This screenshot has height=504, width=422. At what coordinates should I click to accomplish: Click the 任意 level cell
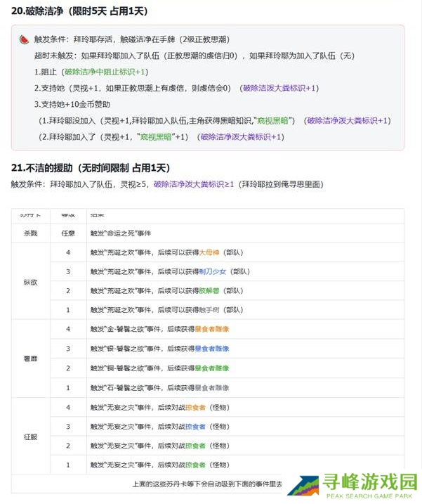click(68, 233)
